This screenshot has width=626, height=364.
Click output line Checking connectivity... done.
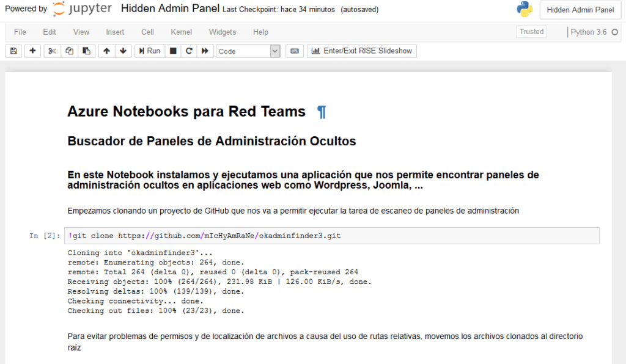click(x=135, y=301)
